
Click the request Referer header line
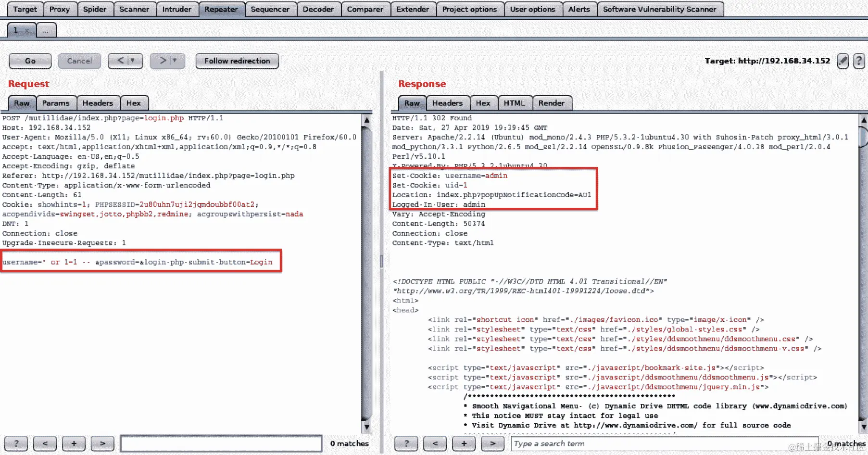point(148,176)
